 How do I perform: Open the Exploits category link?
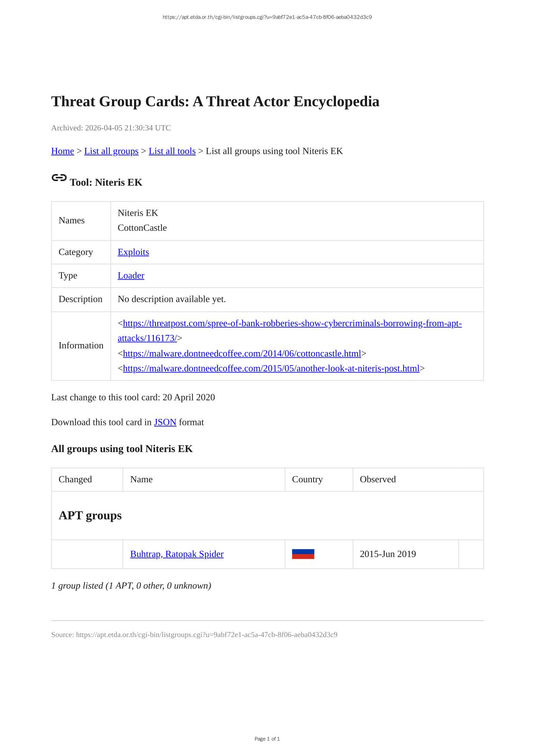[133, 252]
